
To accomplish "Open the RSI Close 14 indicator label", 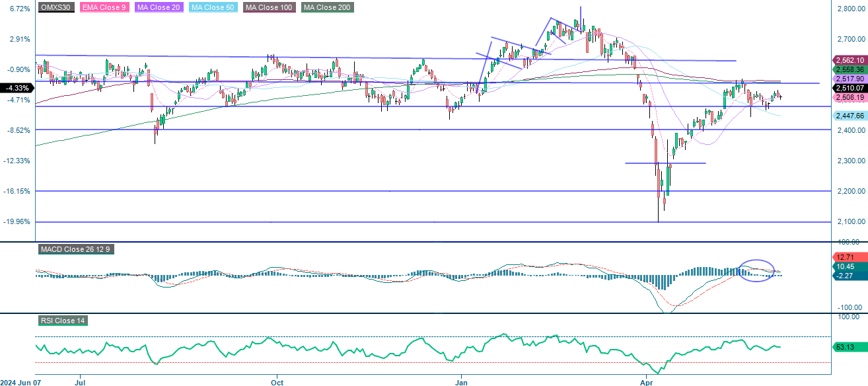I will click(63, 321).
